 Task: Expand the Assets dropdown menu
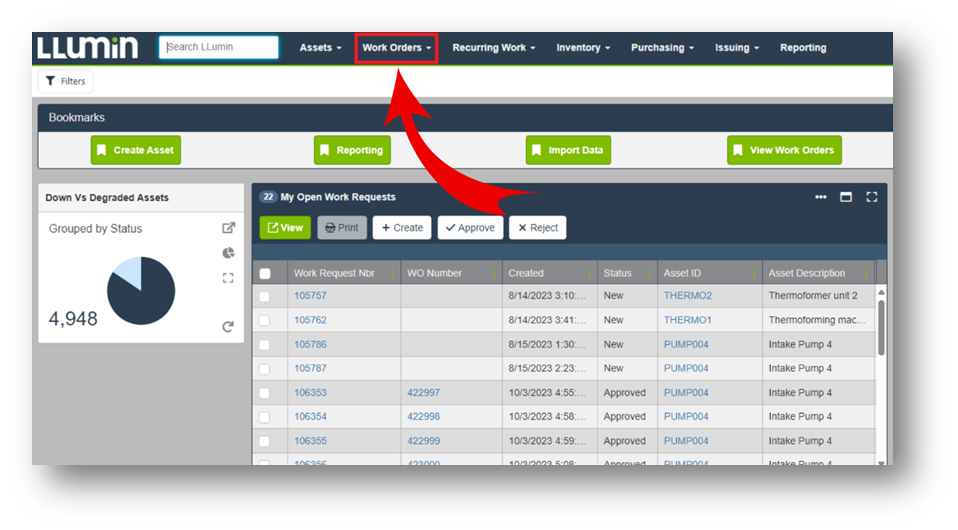click(x=320, y=48)
